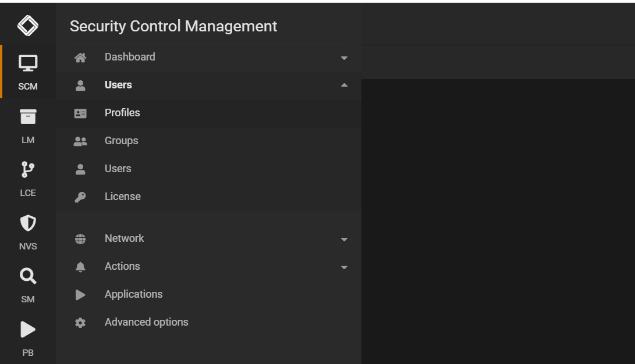Open the Applications page
The image size is (635, 364).
(x=133, y=294)
